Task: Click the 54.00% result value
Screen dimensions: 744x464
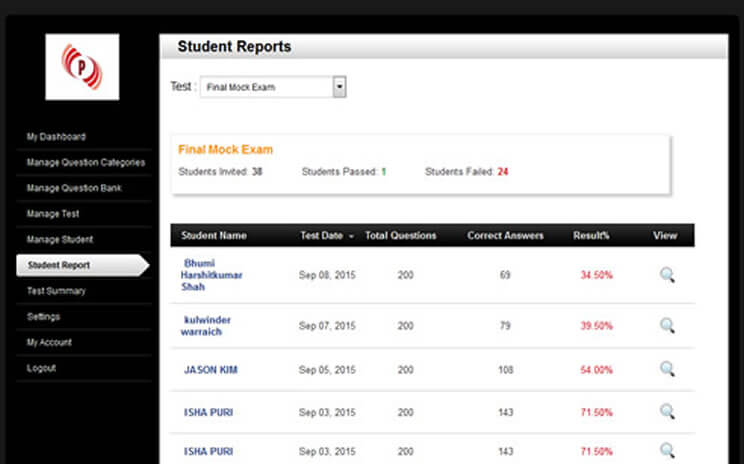Action: click(596, 370)
